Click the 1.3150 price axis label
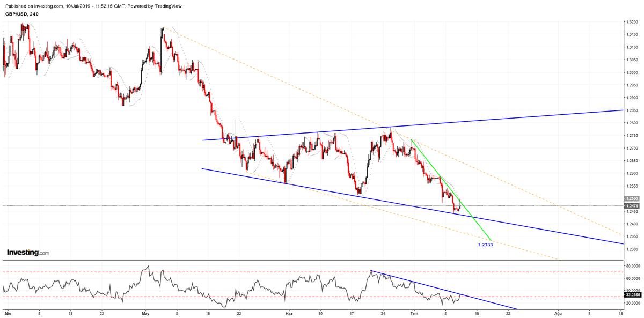The width and height of the screenshot is (644, 318). pos(632,35)
